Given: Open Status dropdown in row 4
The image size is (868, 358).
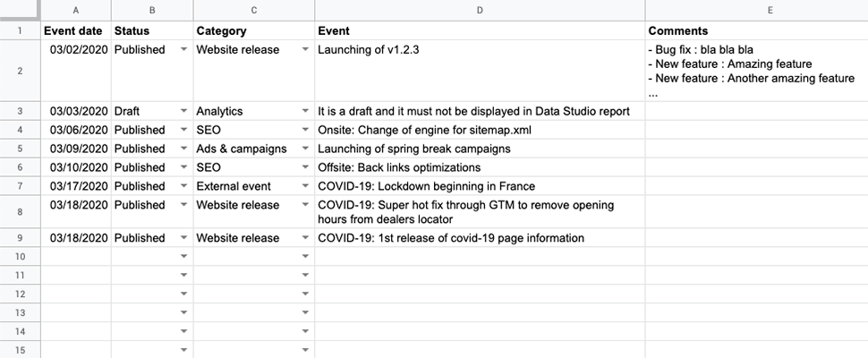Looking at the screenshot, I should pos(183,130).
